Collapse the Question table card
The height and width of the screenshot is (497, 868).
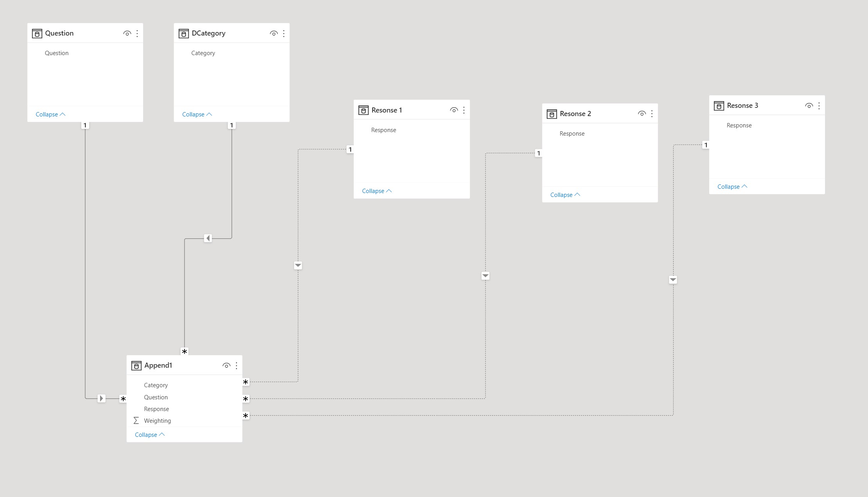pos(50,114)
